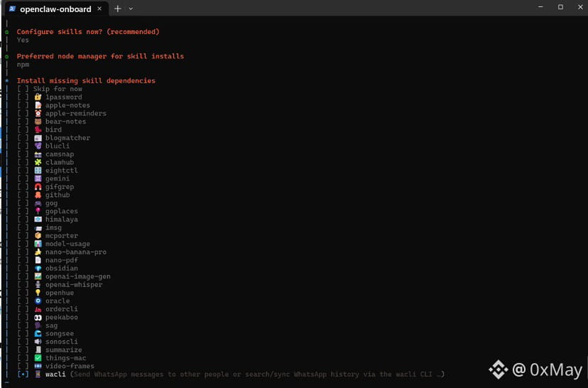Click the obsidian gem icon
The height and width of the screenshot is (388, 588).
38,269
